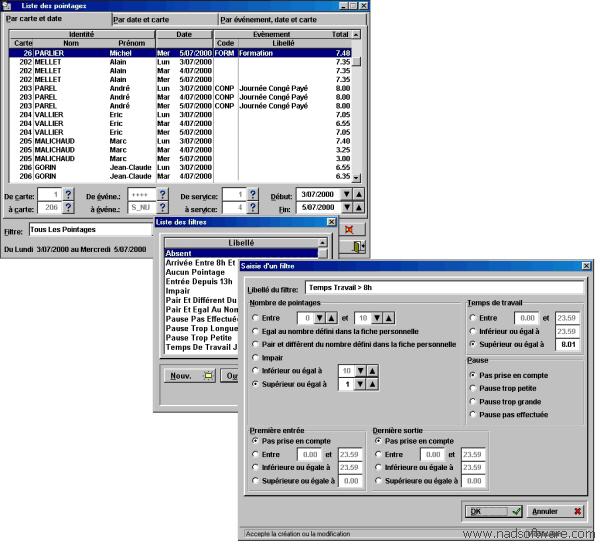
Task: Close the Saisie d'un filtre dialog
Action: (x=586, y=266)
